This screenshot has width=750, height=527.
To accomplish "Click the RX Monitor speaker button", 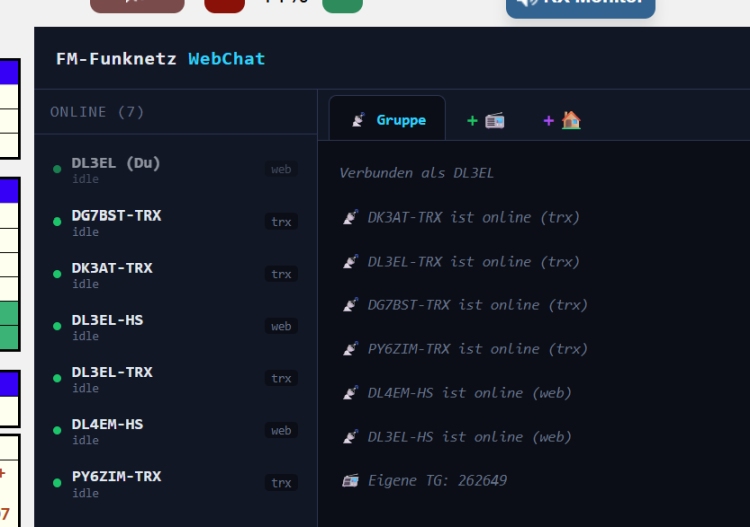I will tap(581, 5).
